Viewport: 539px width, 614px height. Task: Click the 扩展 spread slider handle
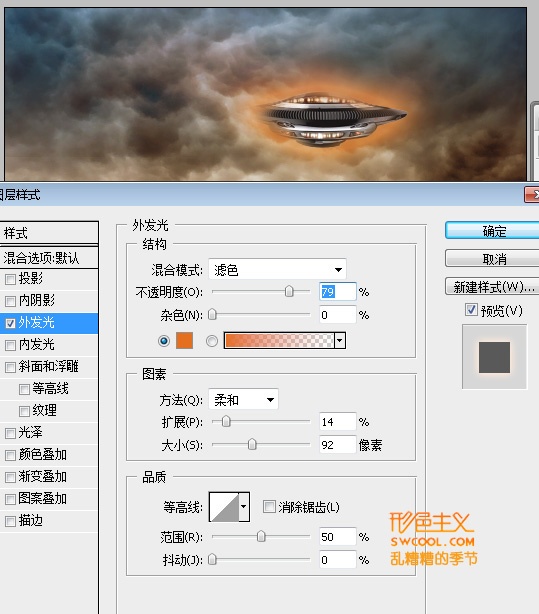point(226,421)
